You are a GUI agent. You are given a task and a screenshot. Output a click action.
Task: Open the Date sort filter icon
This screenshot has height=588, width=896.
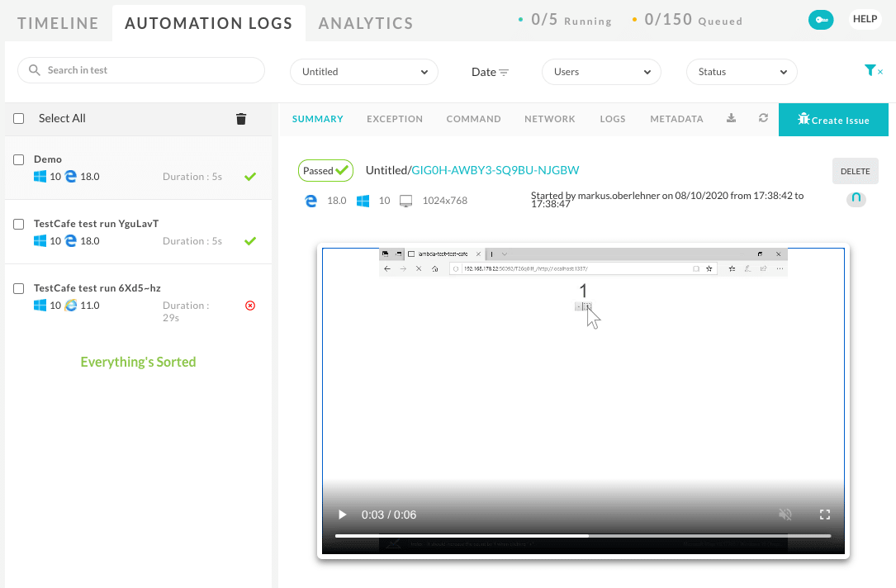(x=504, y=73)
